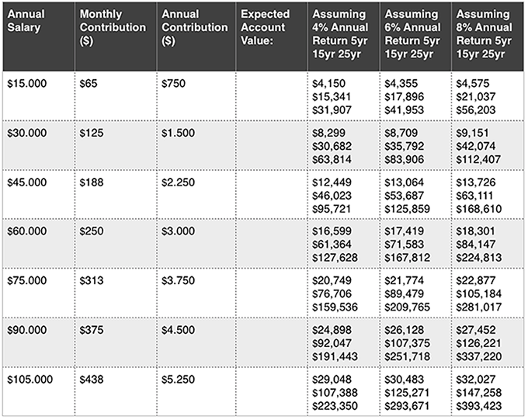The width and height of the screenshot is (528, 420).
Task: Select the $438 monthly contribution cell
Action: click(92, 381)
